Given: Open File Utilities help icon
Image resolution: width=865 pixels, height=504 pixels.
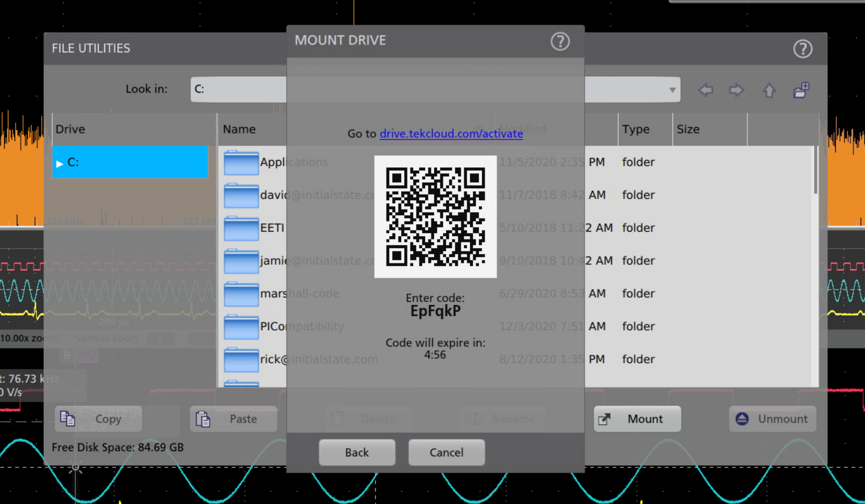Looking at the screenshot, I should (x=802, y=49).
